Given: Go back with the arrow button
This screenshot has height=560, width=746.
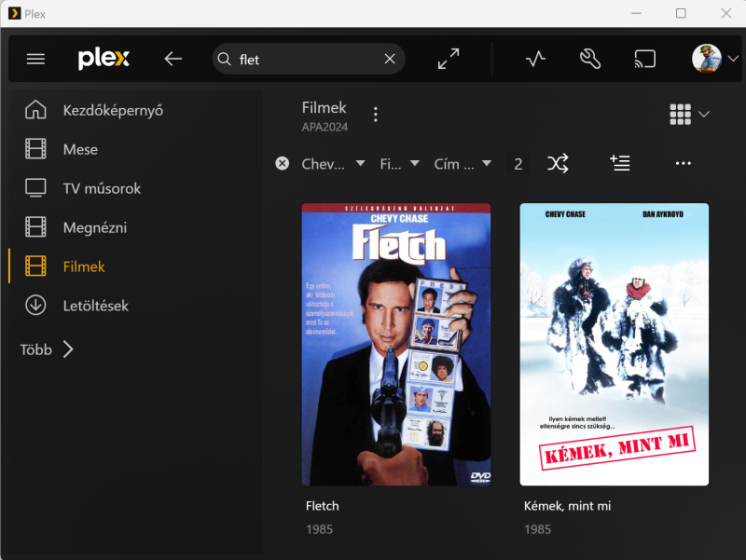Looking at the screenshot, I should [173, 59].
